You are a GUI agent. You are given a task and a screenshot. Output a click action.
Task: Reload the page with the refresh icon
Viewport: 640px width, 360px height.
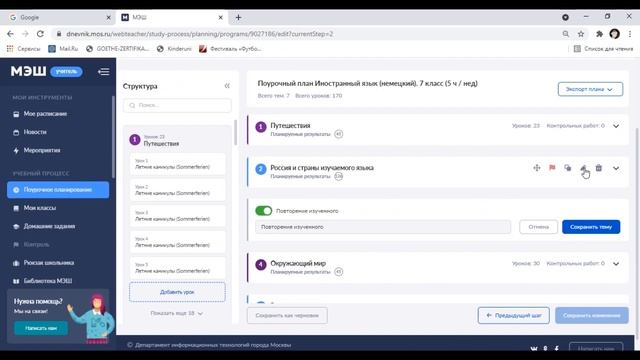pos(40,34)
